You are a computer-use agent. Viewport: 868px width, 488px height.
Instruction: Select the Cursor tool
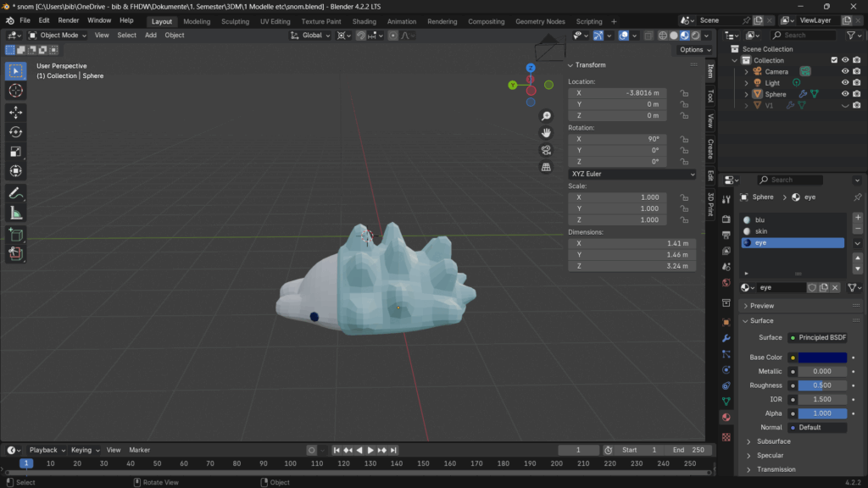(15, 91)
